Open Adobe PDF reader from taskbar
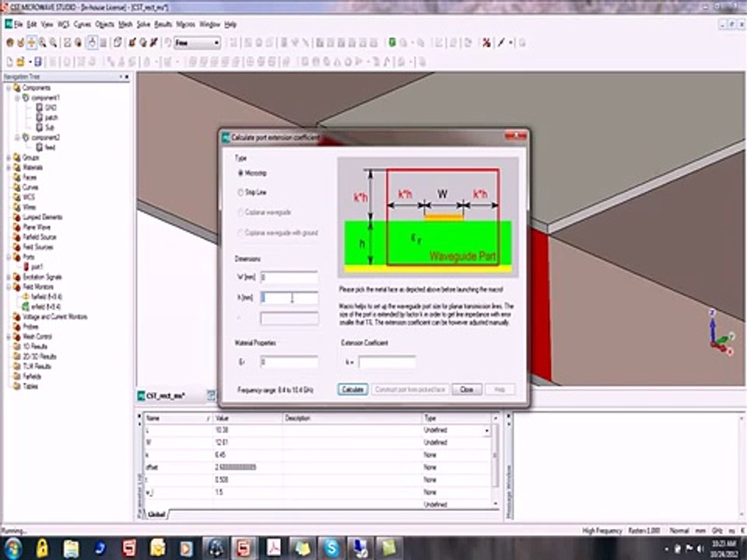Viewport: 747px width, 560px height. 273,548
